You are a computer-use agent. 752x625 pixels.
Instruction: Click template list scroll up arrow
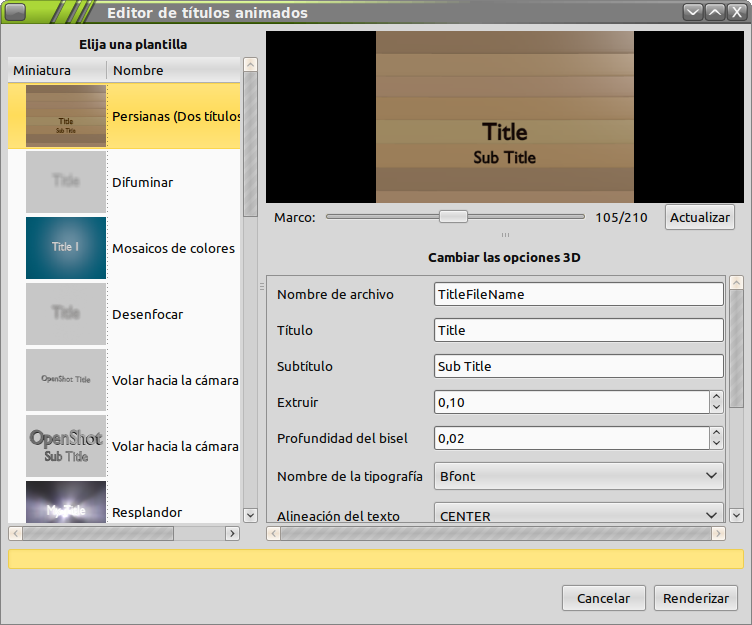[250, 64]
